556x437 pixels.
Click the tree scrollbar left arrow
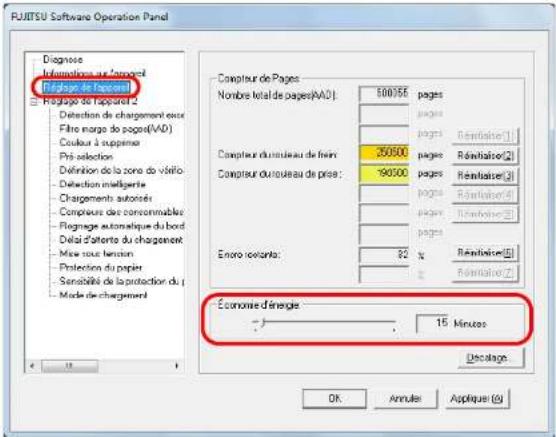(x=32, y=366)
